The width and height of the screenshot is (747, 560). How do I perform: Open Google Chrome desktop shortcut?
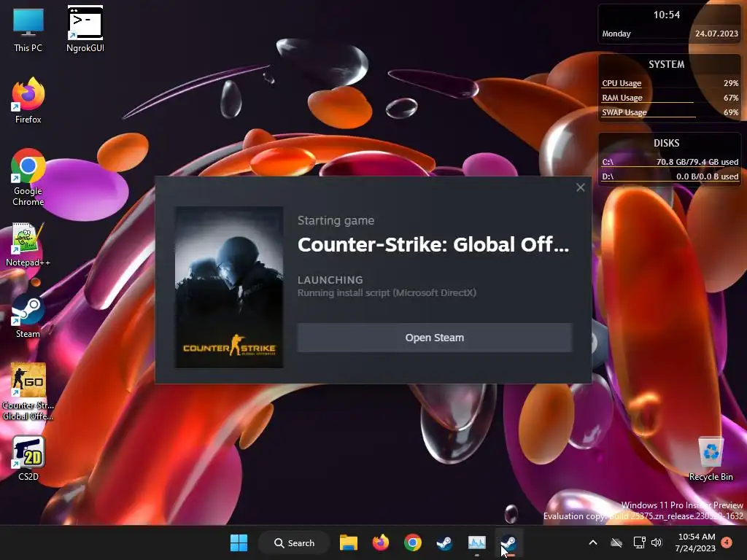(28, 177)
